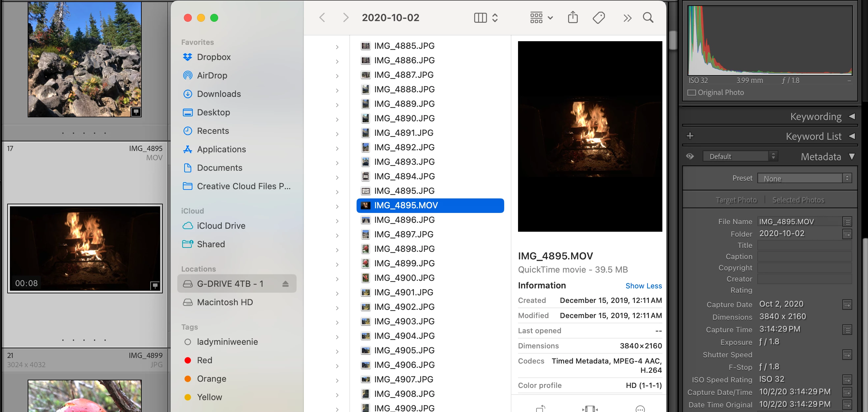Screen dimensions: 868x412
Task: Click the Tags icon in the Finder toolbar
Action: click(598, 17)
